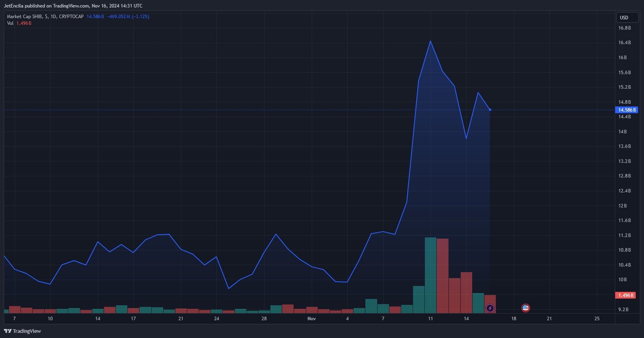Screen dimensions: 644x338
Task: Click the 18 date label on time axis
Action: pos(514,319)
